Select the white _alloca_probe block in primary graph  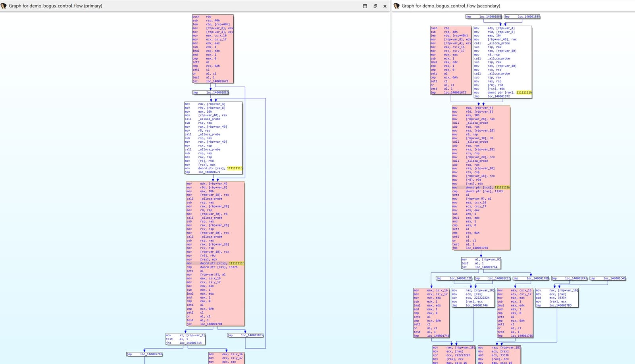point(214,138)
